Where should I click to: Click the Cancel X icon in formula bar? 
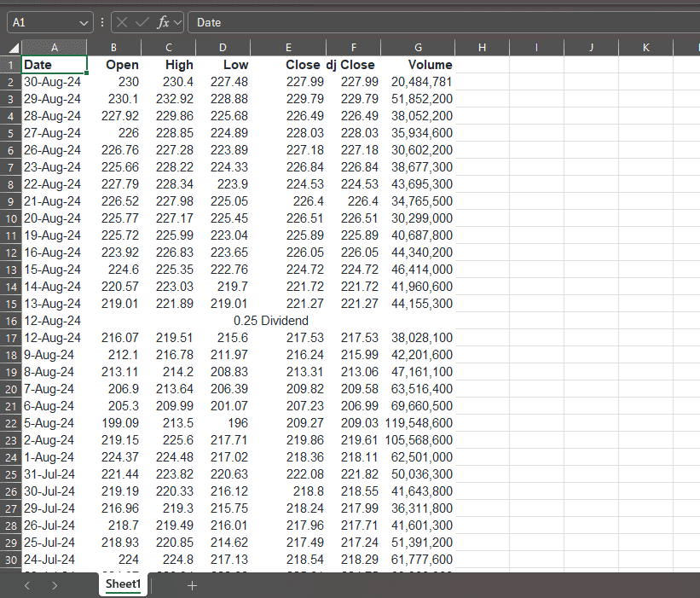(124, 23)
